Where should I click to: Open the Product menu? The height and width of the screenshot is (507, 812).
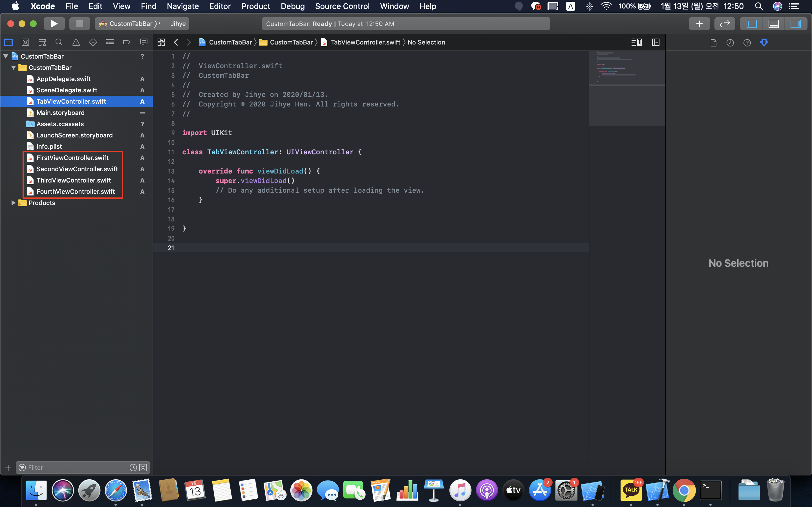(x=255, y=6)
